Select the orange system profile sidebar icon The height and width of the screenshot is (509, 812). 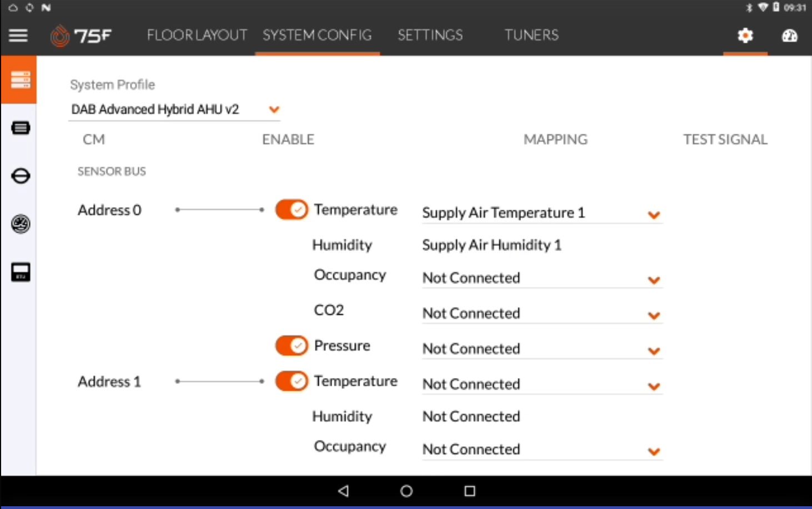20,79
